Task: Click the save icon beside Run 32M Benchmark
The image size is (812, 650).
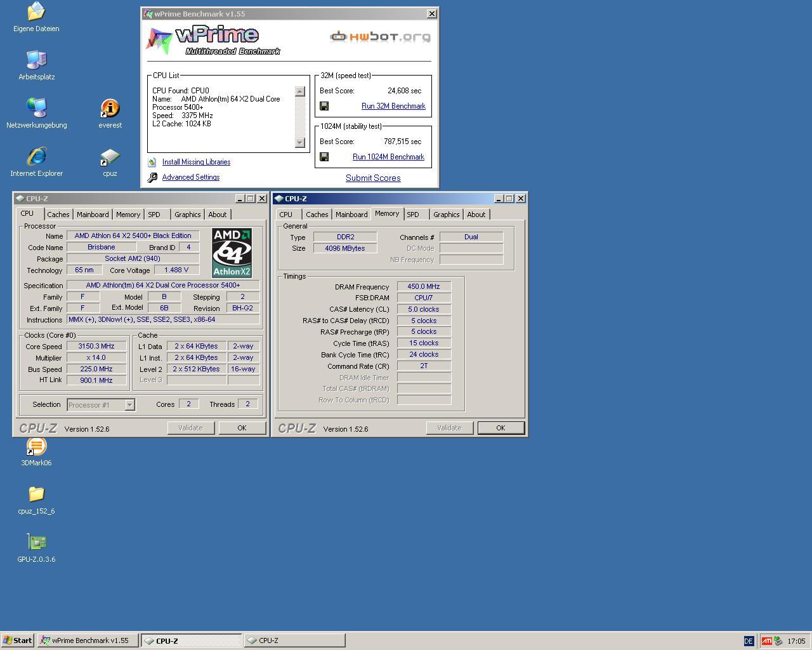Action: pyautogui.click(x=324, y=106)
